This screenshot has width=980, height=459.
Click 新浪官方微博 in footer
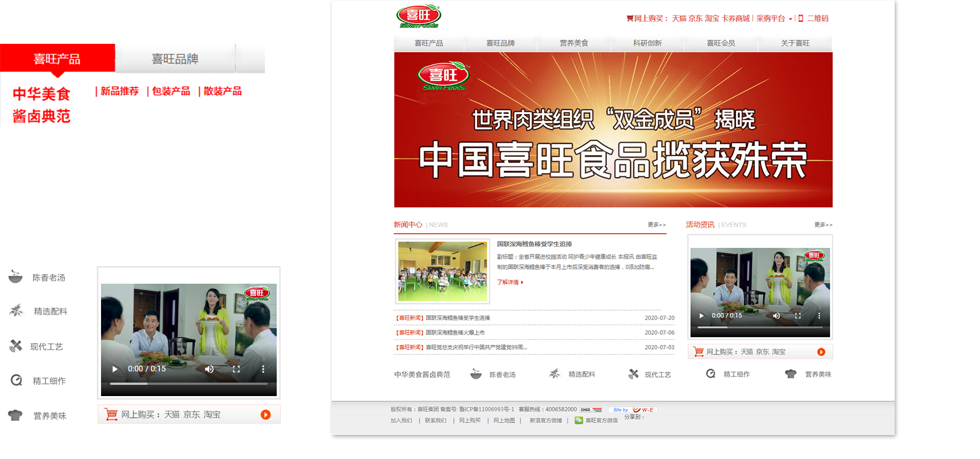click(546, 420)
